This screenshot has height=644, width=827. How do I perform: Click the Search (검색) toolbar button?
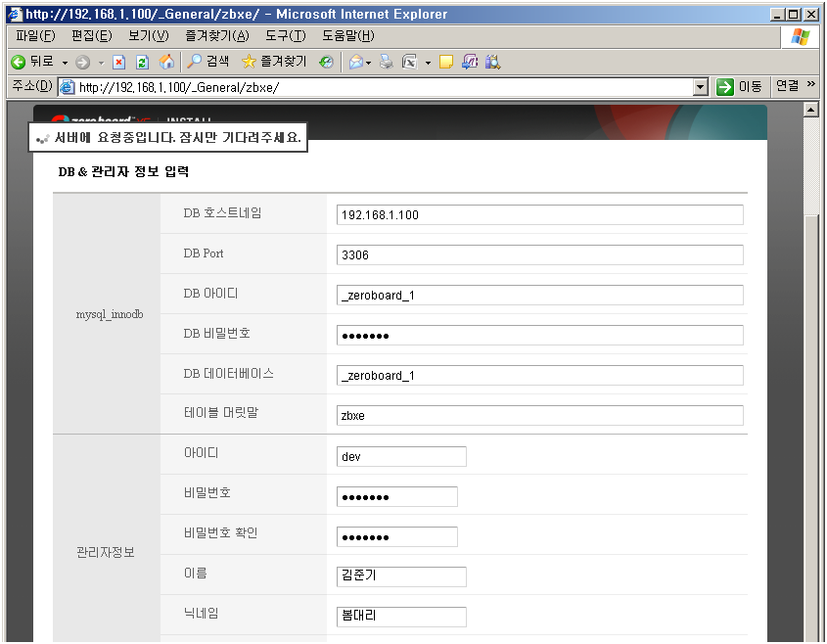click(208, 62)
